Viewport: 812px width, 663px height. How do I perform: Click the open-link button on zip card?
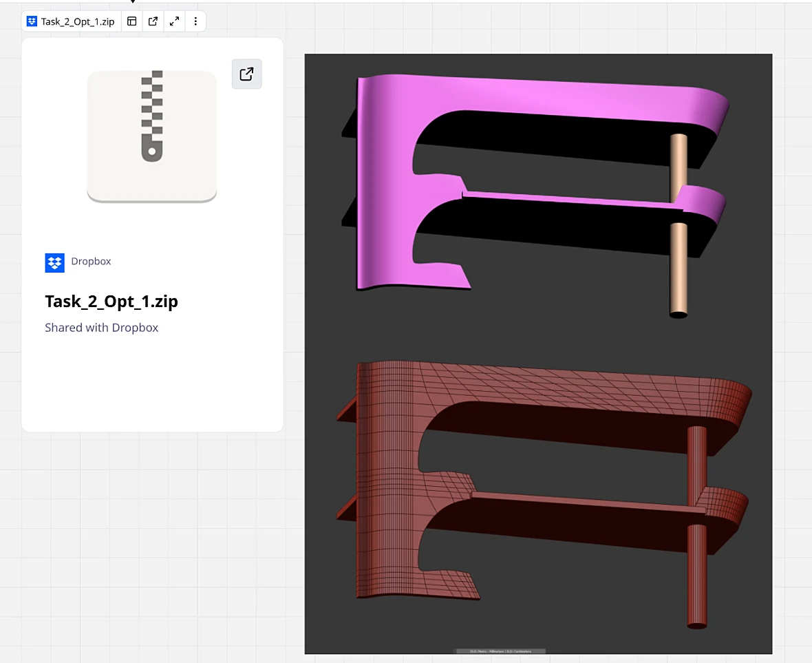tap(246, 74)
